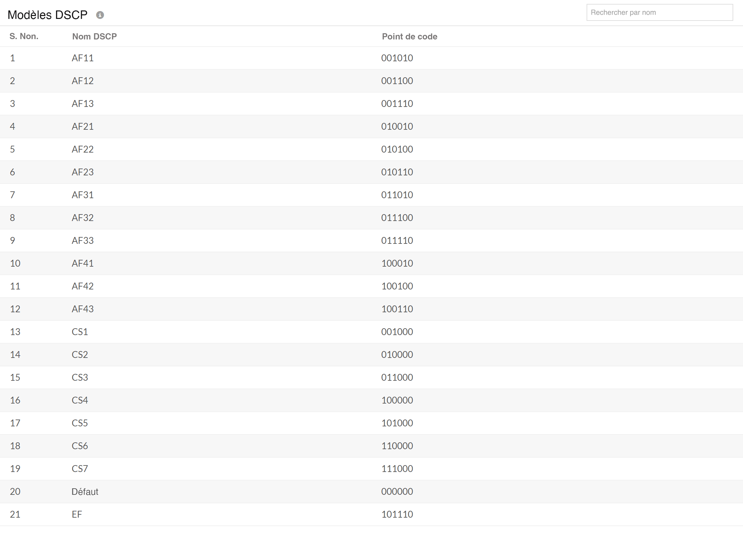Click the Rechercher par nom search field
The width and height of the screenshot is (743, 560).
tap(659, 12)
